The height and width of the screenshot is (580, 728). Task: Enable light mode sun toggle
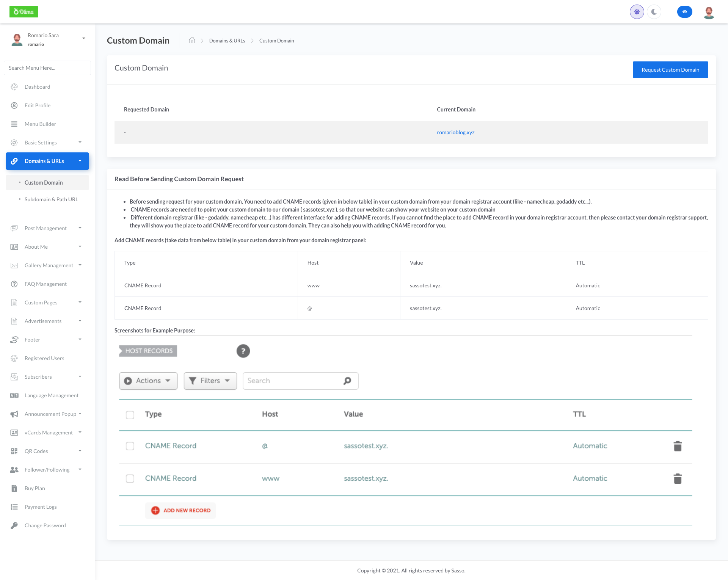tap(637, 12)
